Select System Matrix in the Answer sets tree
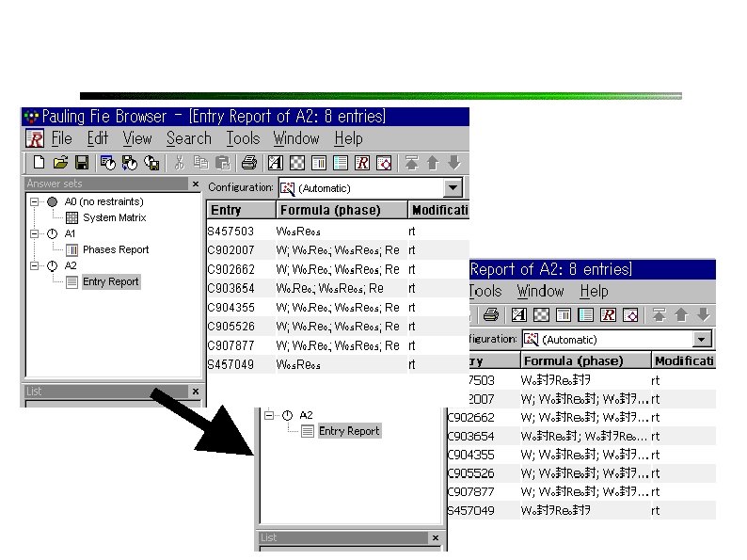The width and height of the screenshot is (747, 560). [x=115, y=217]
